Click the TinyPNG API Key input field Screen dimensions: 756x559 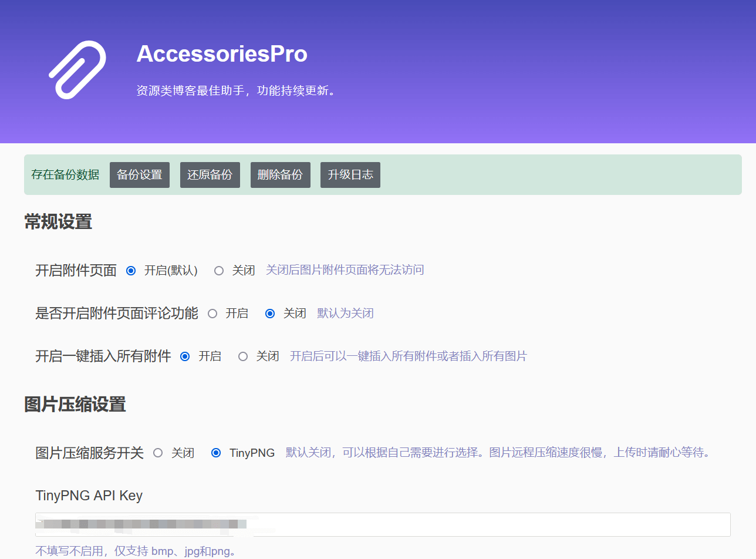point(382,524)
